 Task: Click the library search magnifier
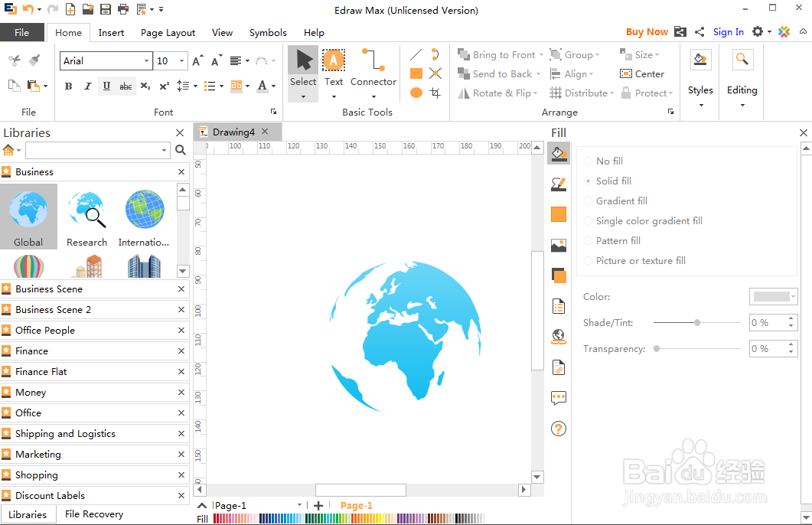tap(180, 150)
